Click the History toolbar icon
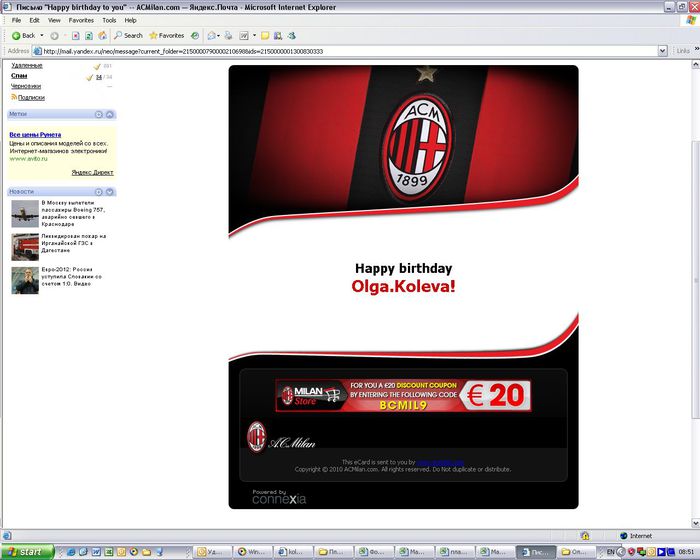This screenshot has width=700, height=560. pos(195,36)
